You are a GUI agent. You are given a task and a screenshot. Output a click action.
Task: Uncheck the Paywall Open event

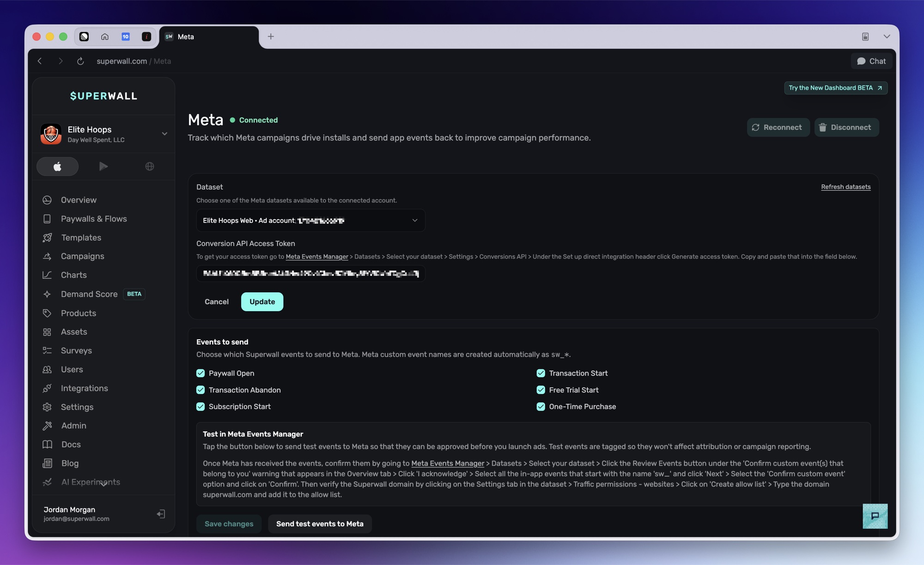click(201, 373)
